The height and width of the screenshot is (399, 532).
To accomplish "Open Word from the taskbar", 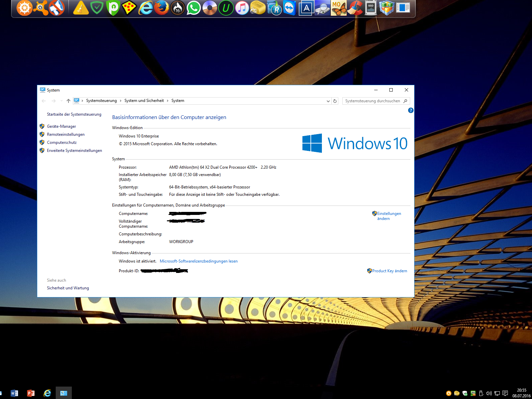I will click(14, 393).
